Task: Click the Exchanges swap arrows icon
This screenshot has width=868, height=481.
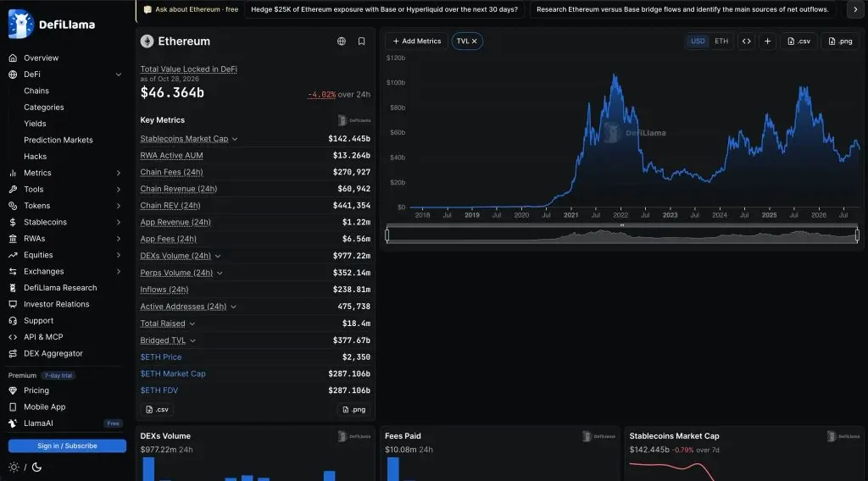Action: pos(13,272)
